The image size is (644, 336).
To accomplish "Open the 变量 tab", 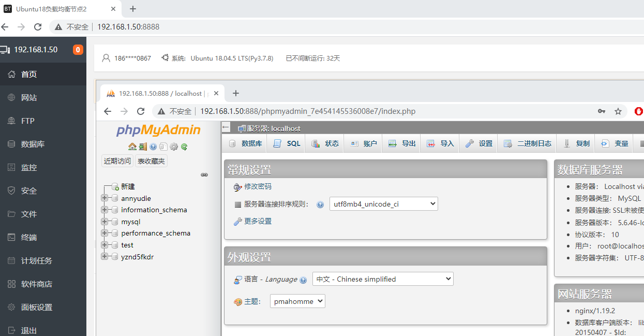I will [x=615, y=143].
